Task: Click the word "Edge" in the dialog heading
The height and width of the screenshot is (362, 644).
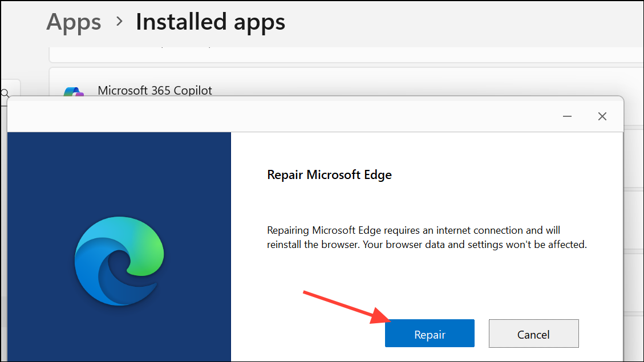Action: tap(379, 175)
